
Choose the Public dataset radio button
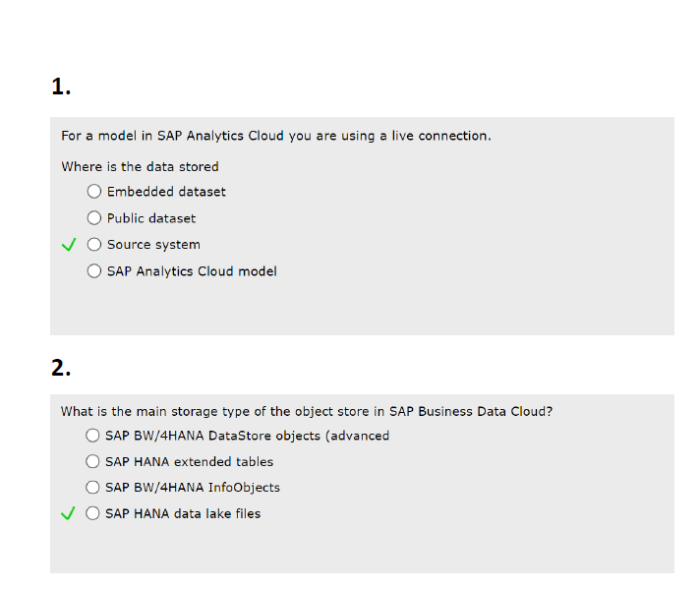pyautogui.click(x=94, y=218)
